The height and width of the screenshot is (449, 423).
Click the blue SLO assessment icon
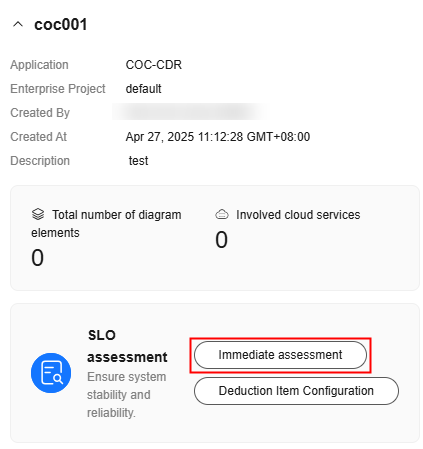pos(51,373)
